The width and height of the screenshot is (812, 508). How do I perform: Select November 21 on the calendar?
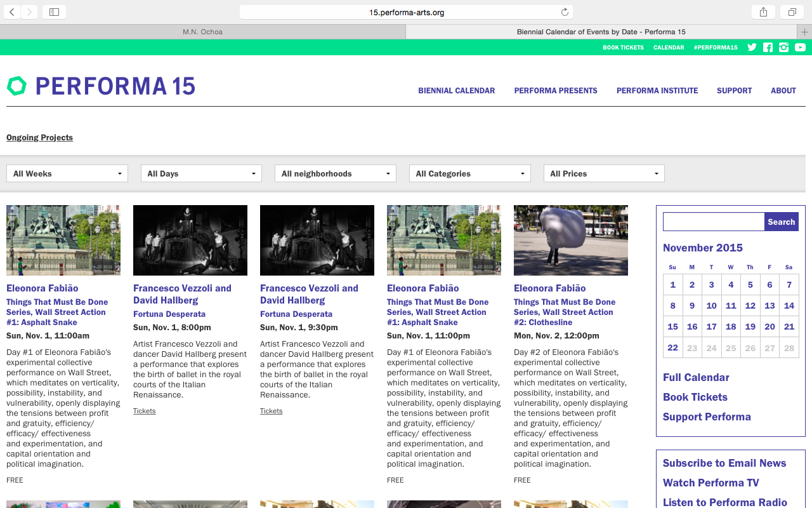click(789, 326)
